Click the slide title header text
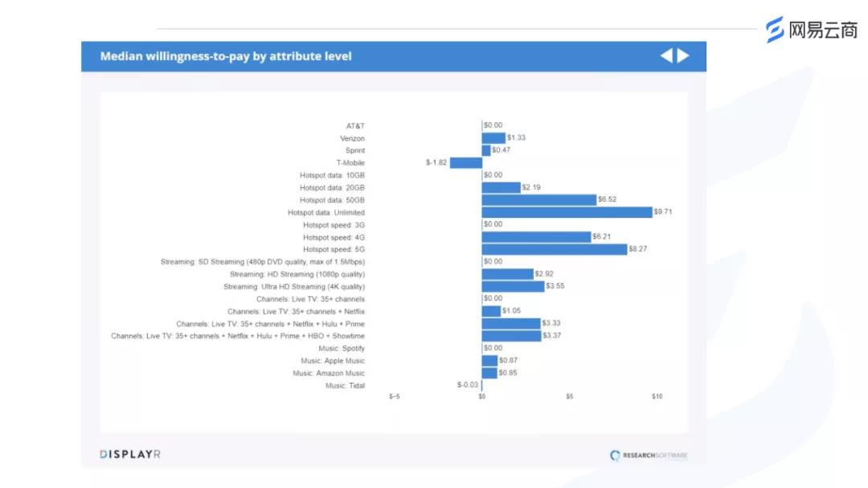Image resolution: width=868 pixels, height=488 pixels. point(226,56)
